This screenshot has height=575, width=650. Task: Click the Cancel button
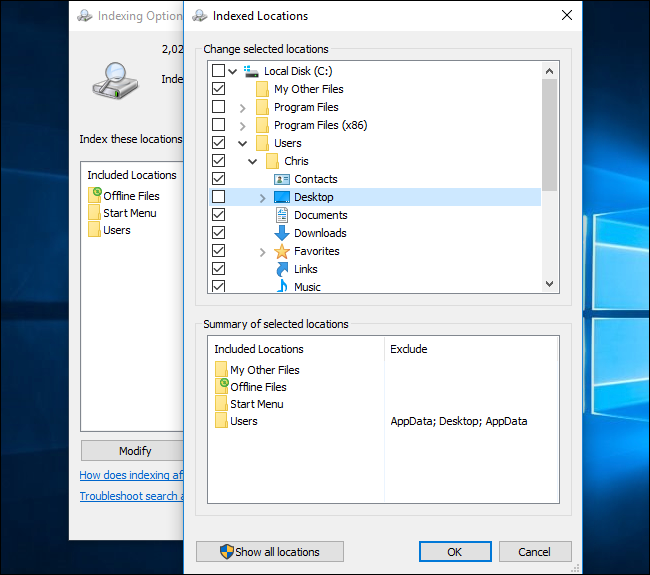click(535, 552)
